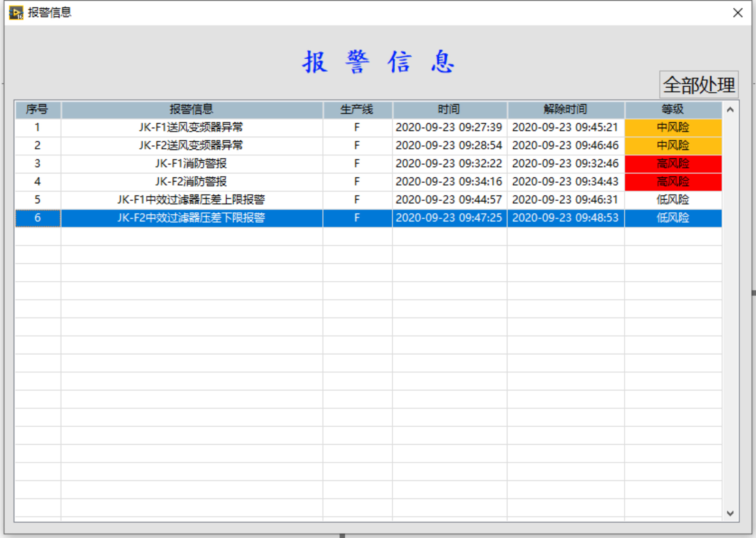Screen dimensions: 756x538
Task: Click time 2020-09-23 09:28:54
Action: coord(449,145)
